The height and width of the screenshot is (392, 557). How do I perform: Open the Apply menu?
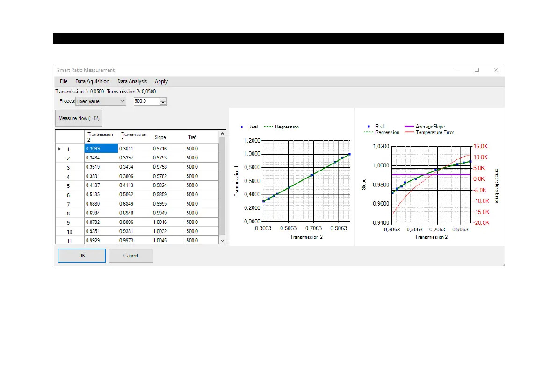point(161,81)
